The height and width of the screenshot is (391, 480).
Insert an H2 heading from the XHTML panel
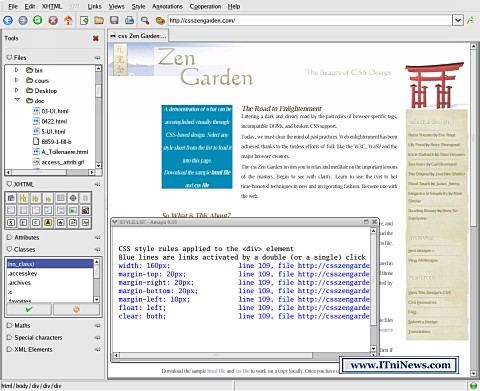tap(36, 199)
